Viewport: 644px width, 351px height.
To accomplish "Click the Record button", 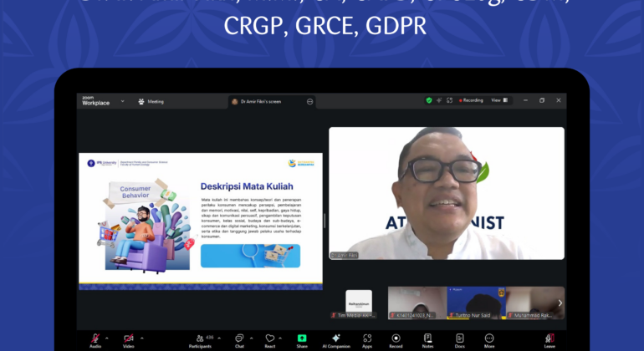I will click(396, 338).
